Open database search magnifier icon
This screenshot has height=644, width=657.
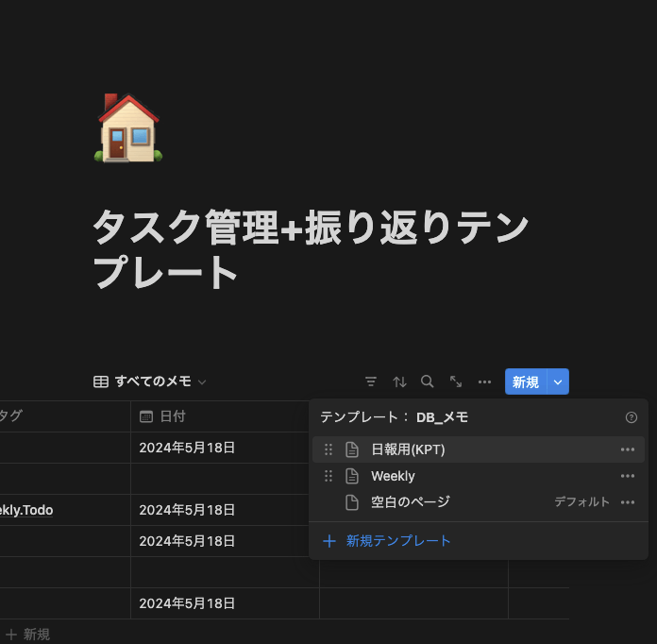[428, 381]
